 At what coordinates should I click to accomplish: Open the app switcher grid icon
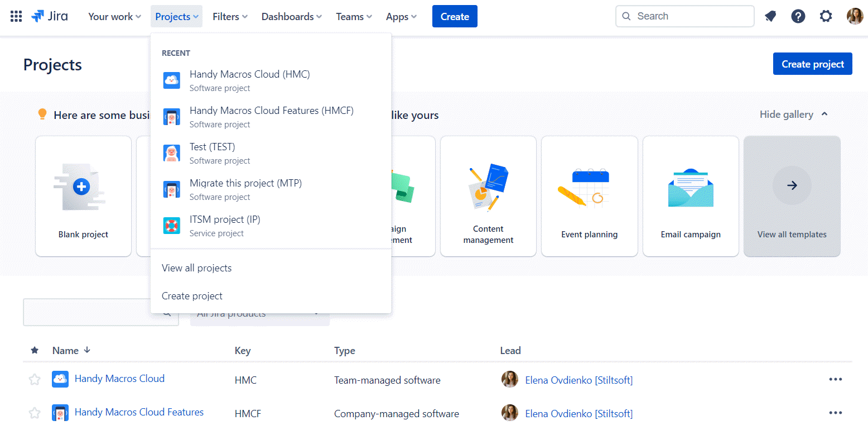pyautogui.click(x=16, y=16)
